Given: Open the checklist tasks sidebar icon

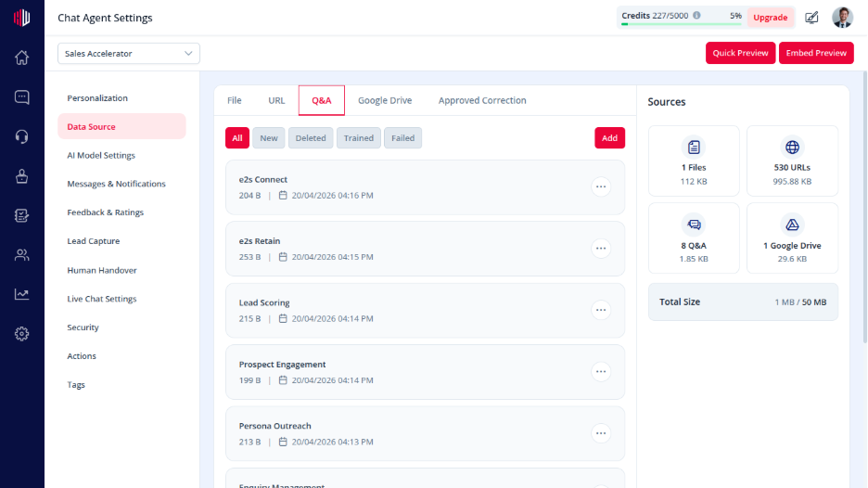Looking at the screenshot, I should [x=21, y=215].
